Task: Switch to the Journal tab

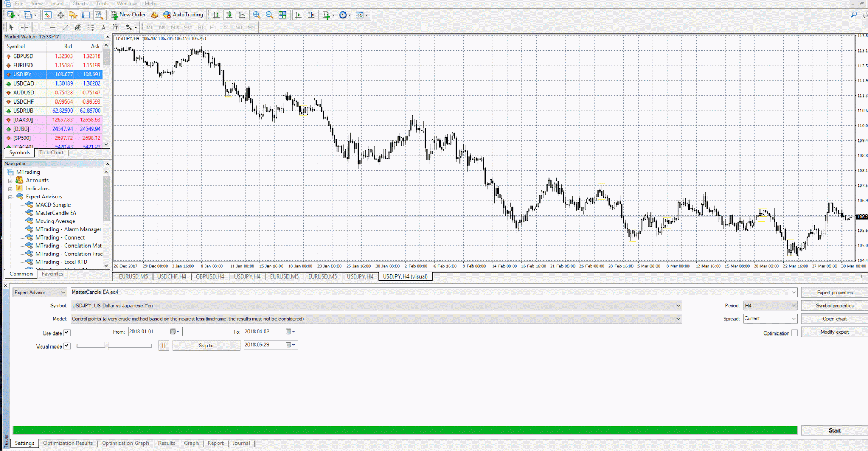Action: point(241,443)
